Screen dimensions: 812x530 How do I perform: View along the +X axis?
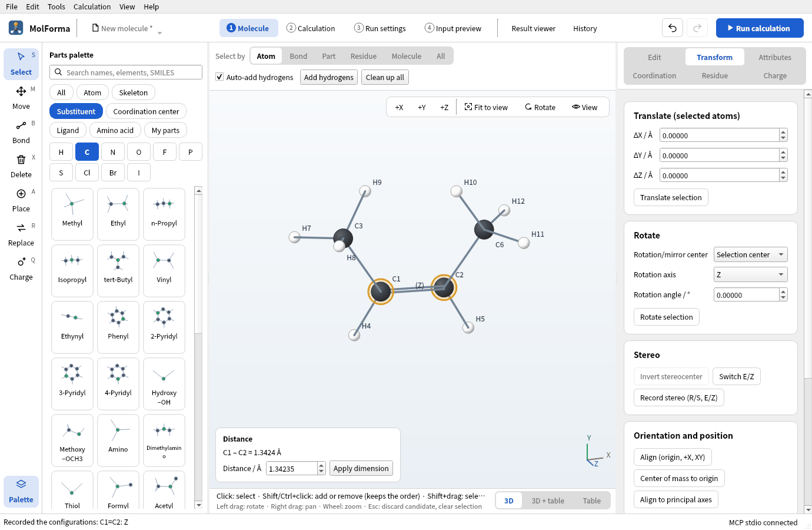point(399,107)
